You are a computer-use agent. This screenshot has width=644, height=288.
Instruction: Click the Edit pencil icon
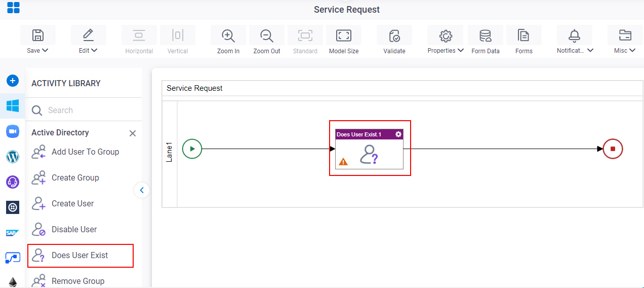coord(88,35)
